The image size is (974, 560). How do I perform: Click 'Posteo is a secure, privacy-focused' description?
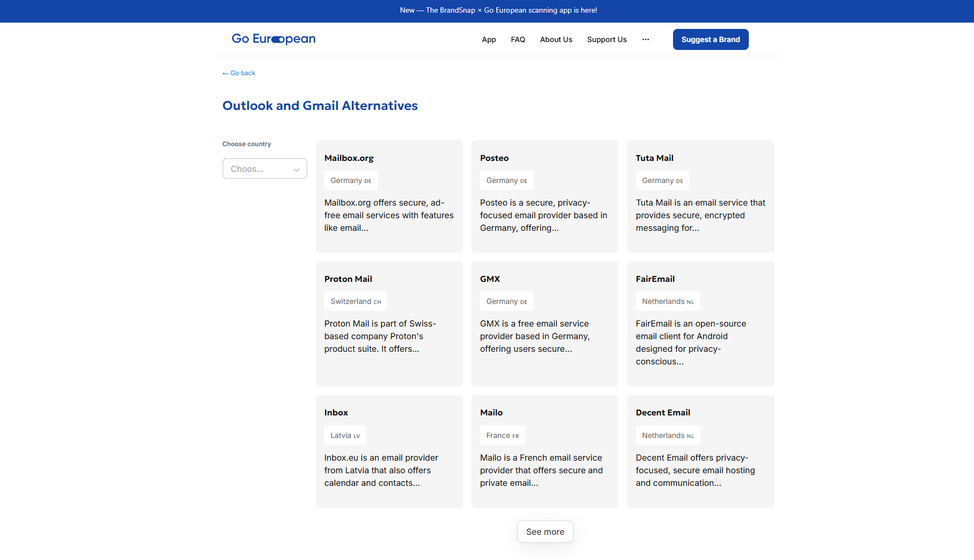[x=544, y=215]
